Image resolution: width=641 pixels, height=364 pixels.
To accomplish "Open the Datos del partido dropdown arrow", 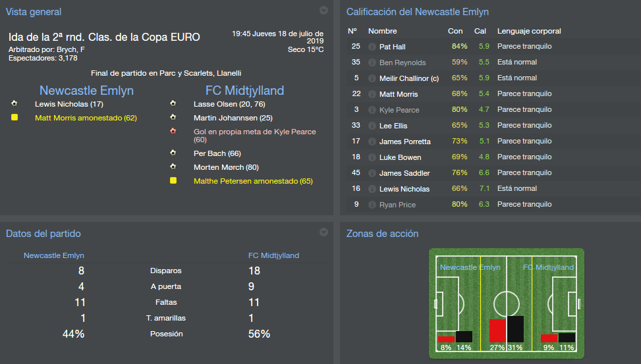I will (323, 232).
